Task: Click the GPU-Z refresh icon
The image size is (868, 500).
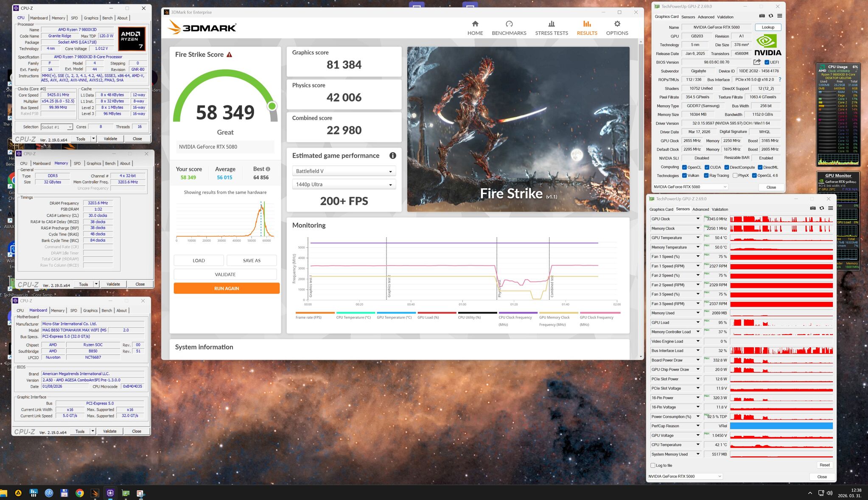Action: pos(771,16)
